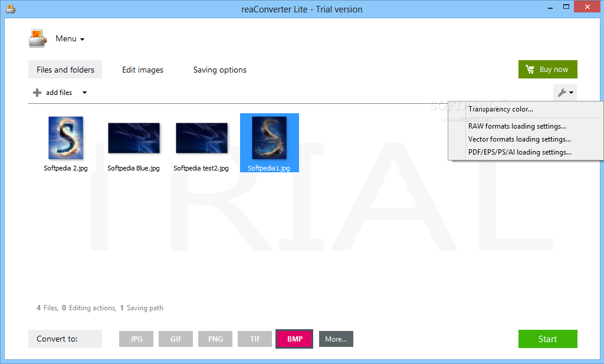This screenshot has width=604, height=364.
Task: Choose JPG as output format
Action: [x=136, y=339]
